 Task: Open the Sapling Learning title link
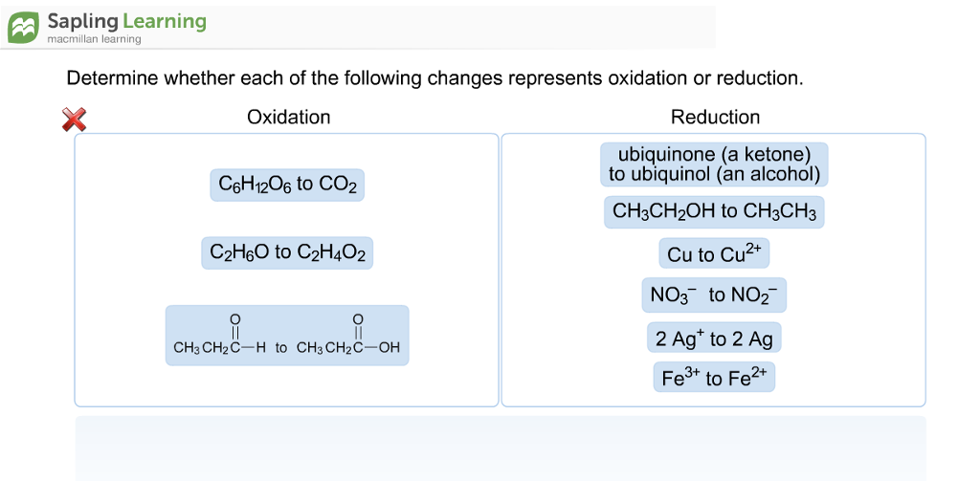pyautogui.click(x=126, y=21)
